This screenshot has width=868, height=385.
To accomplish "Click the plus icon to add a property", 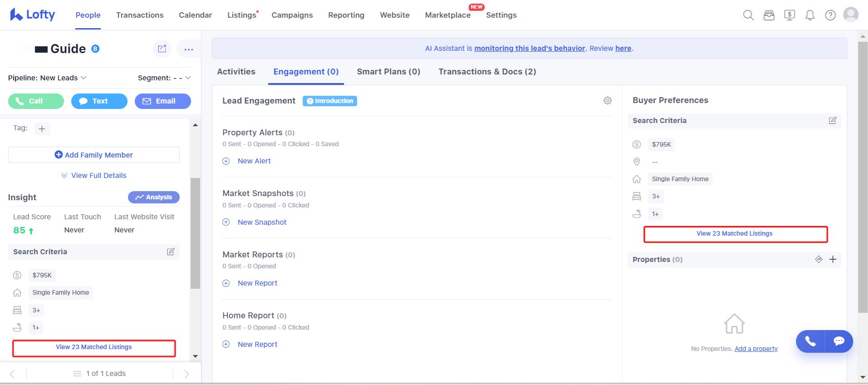I will [833, 259].
